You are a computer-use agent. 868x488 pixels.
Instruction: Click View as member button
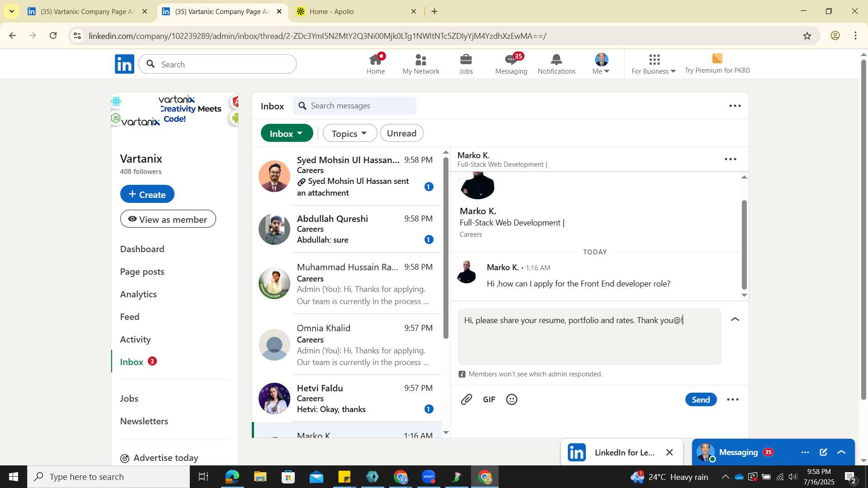168,219
